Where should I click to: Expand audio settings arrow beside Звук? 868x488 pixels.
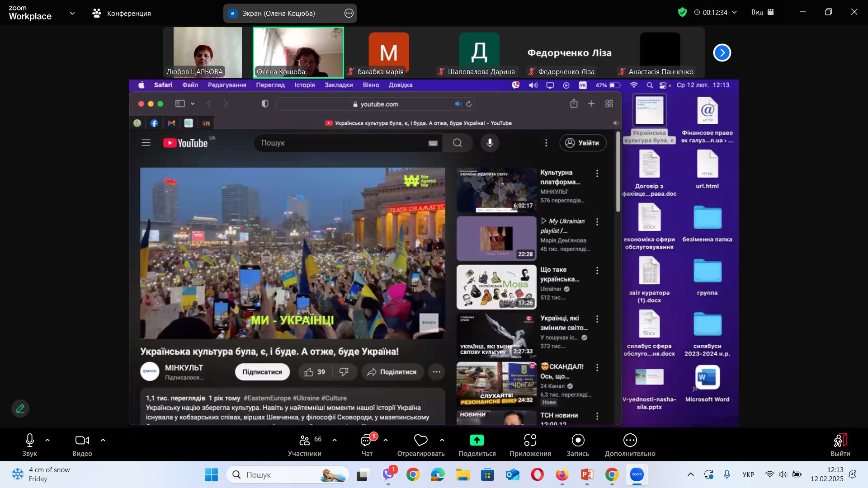click(47, 440)
